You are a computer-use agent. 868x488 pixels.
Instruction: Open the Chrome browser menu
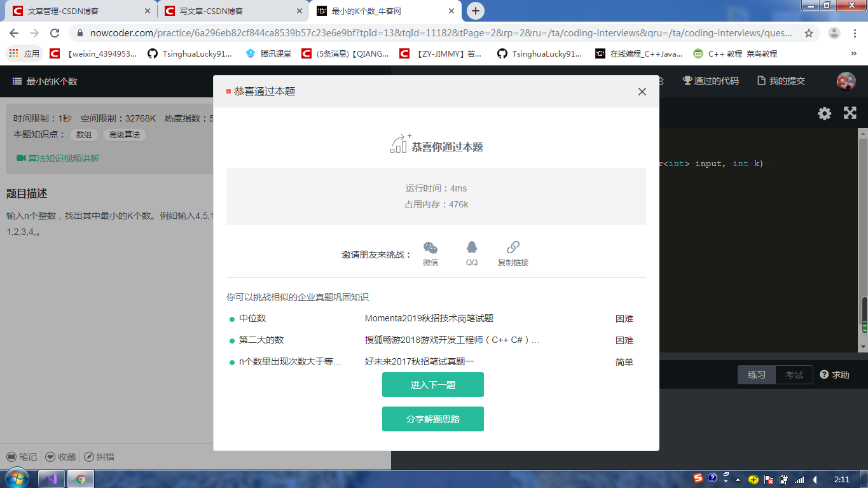click(854, 32)
